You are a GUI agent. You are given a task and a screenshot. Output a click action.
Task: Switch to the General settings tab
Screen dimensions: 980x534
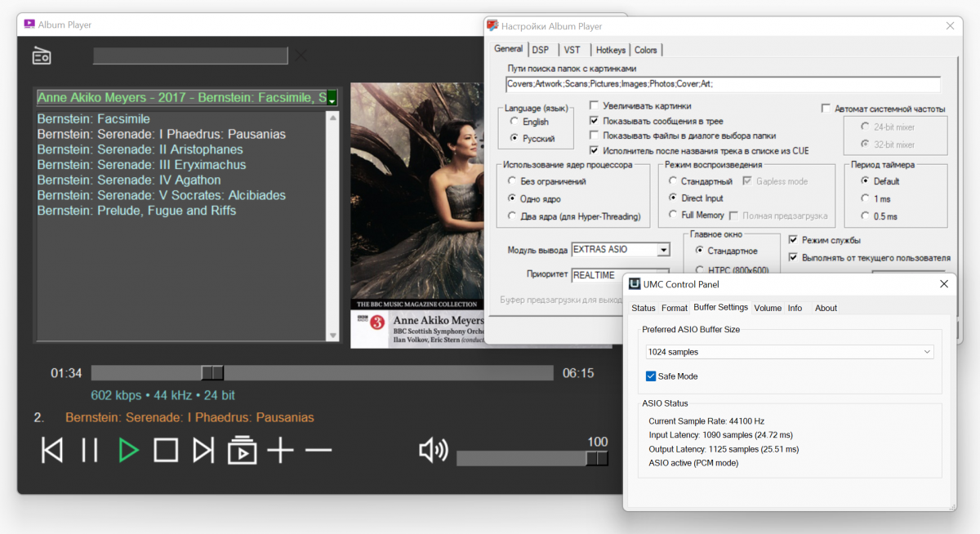click(509, 49)
